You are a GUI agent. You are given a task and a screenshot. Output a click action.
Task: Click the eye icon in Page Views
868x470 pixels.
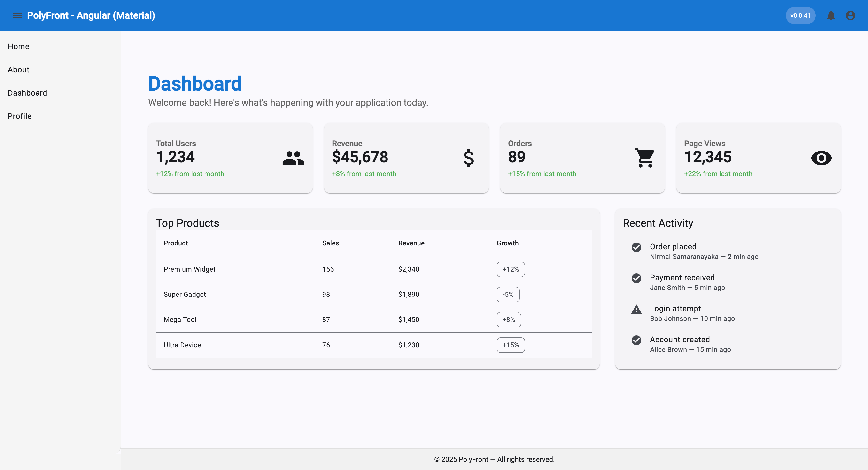point(821,158)
